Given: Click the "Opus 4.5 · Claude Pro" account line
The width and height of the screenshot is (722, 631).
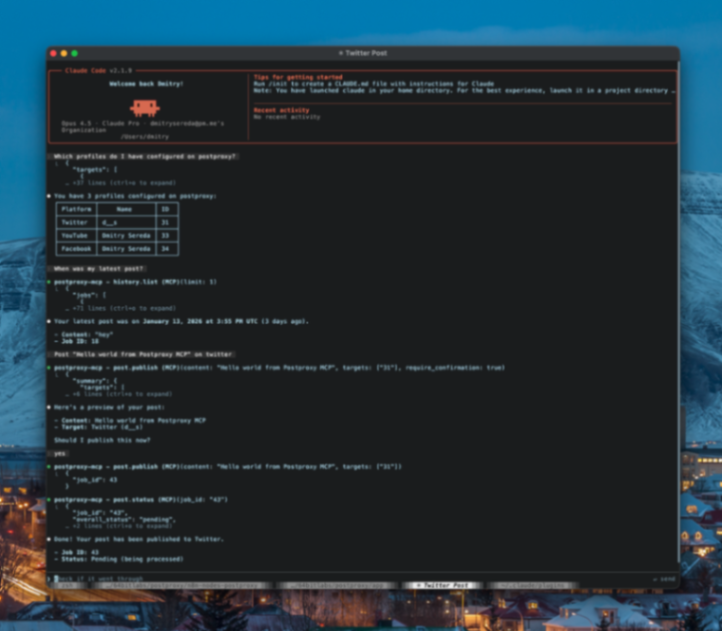Looking at the screenshot, I should pyautogui.click(x=143, y=123).
